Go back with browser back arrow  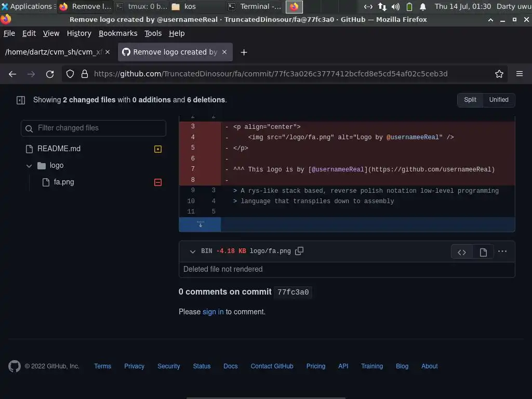pyautogui.click(x=12, y=74)
